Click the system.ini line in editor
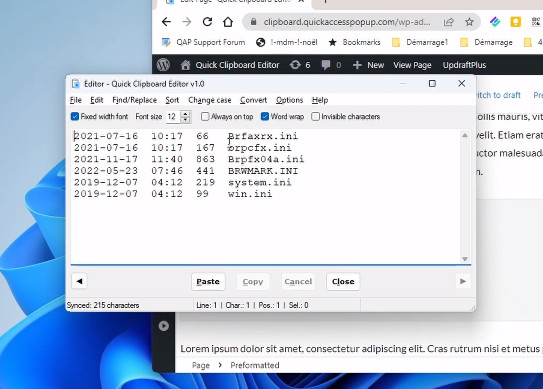The width and height of the screenshot is (543, 389). coord(183,182)
